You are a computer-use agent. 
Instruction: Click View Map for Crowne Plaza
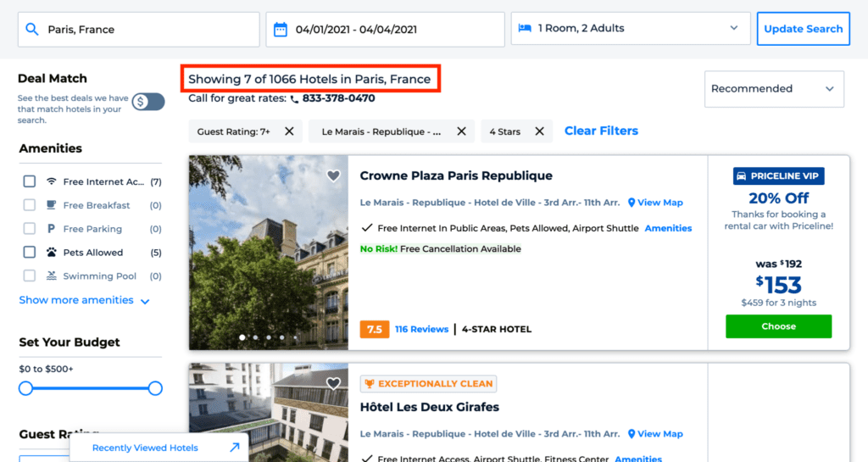click(654, 203)
